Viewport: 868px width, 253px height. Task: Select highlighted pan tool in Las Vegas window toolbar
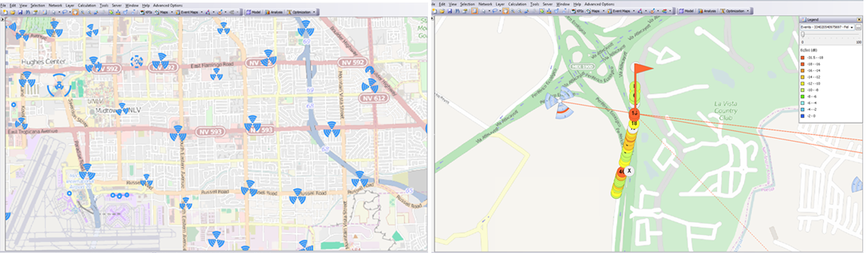pos(76,12)
